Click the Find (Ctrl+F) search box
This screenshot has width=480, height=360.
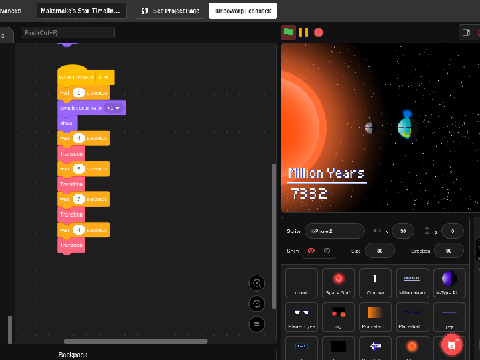68,33
